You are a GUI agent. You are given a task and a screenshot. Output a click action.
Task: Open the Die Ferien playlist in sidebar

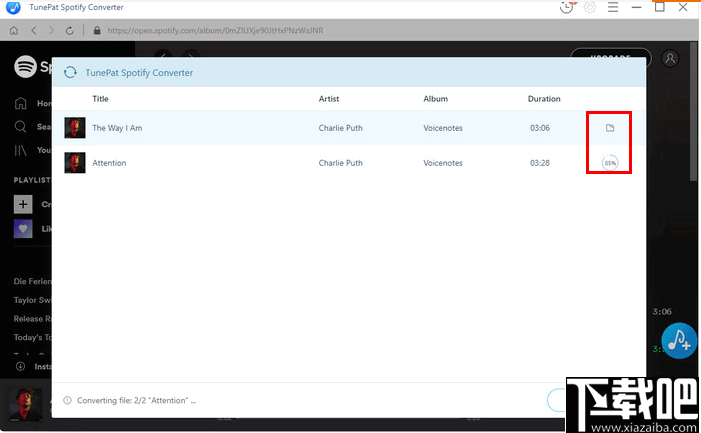[x=33, y=281]
